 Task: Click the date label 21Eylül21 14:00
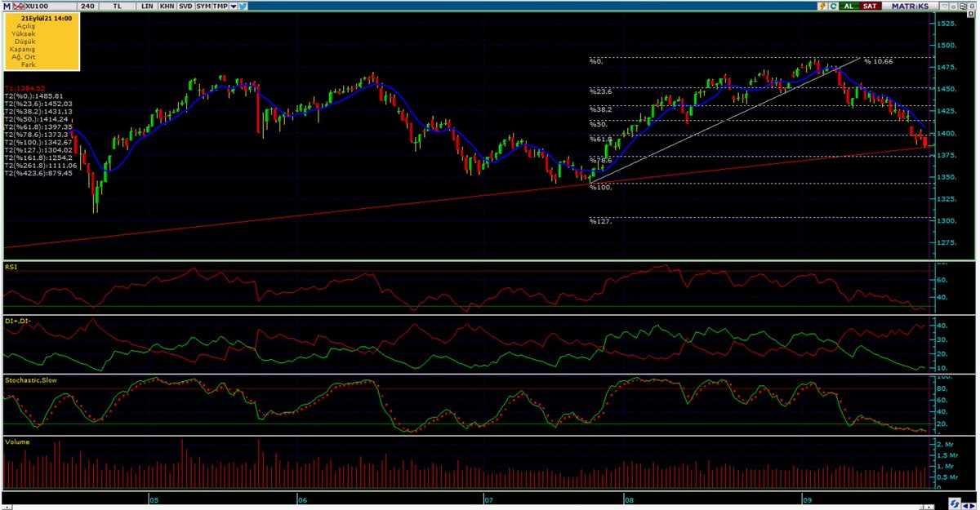[x=47, y=17]
